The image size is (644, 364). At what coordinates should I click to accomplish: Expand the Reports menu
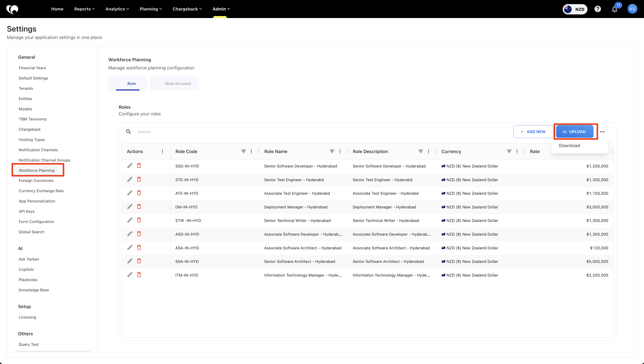[85, 9]
